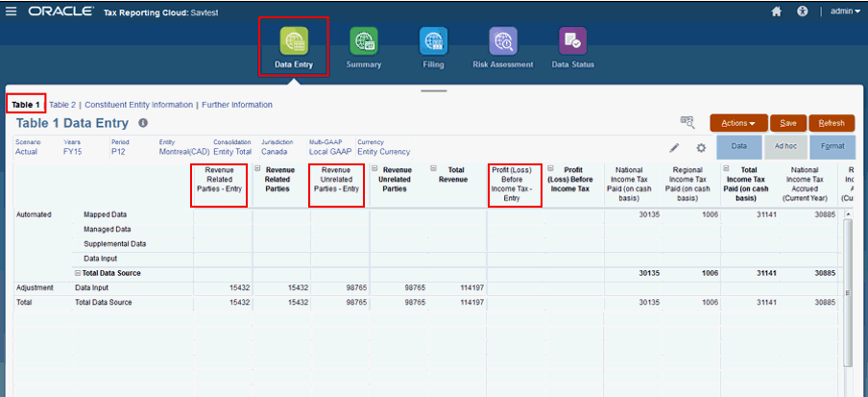Open the Constituent Entity Information tab
Viewport: 868px width, 397px height.
click(x=139, y=104)
